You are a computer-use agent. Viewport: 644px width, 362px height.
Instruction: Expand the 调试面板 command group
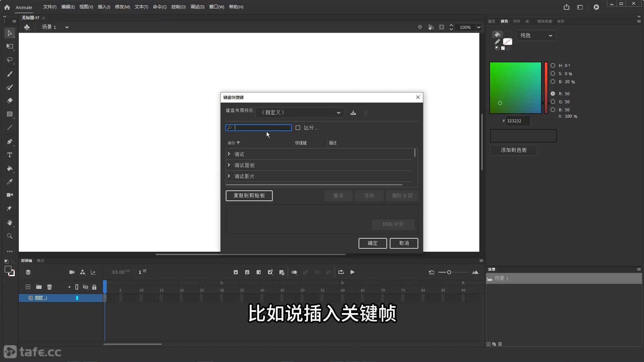229,165
